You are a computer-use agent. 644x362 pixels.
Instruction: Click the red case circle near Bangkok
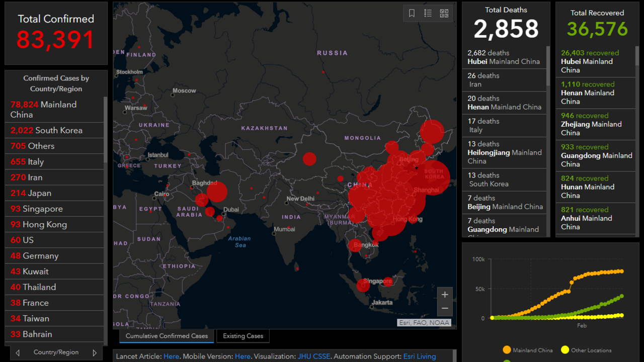tap(355, 246)
